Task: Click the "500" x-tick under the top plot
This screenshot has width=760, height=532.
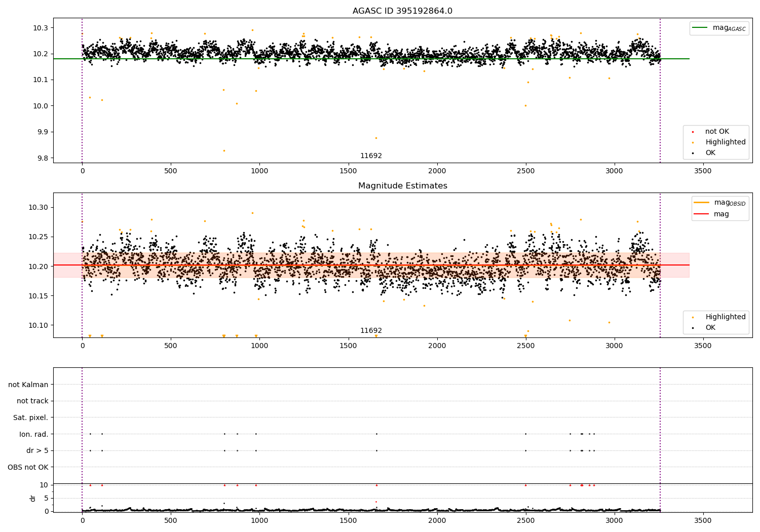Action: point(171,171)
